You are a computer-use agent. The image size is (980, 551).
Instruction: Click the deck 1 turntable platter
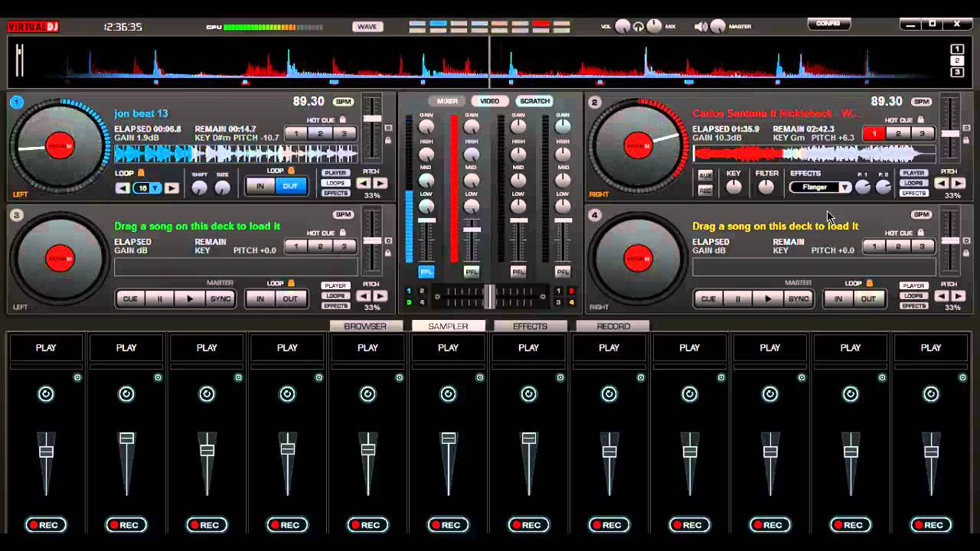[x=60, y=145]
